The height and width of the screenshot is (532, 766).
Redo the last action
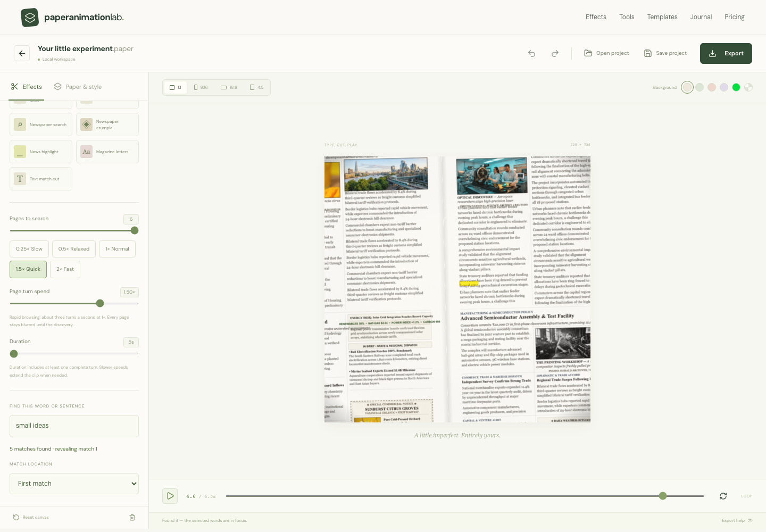coord(555,53)
